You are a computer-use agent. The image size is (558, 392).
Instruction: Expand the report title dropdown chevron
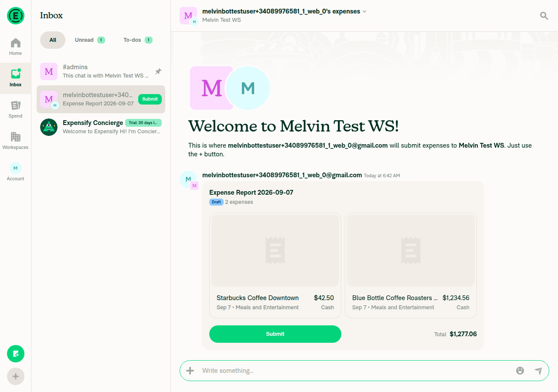point(364,12)
